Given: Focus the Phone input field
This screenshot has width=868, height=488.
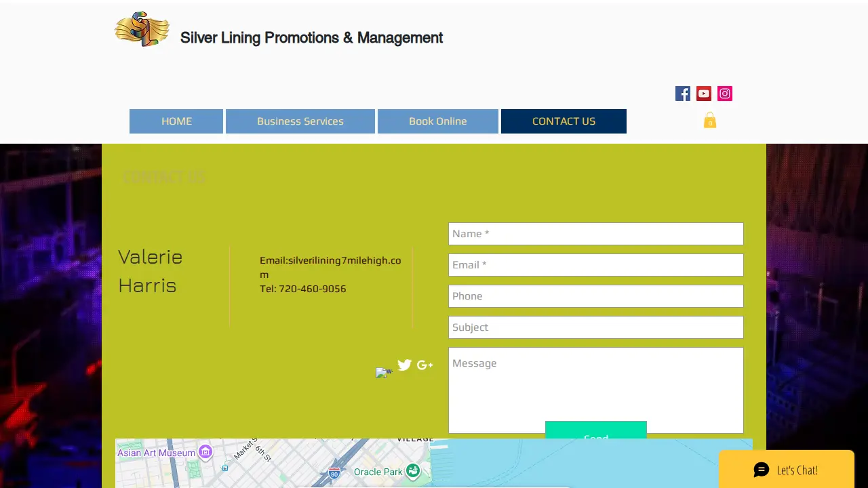Looking at the screenshot, I should pyautogui.click(x=596, y=296).
